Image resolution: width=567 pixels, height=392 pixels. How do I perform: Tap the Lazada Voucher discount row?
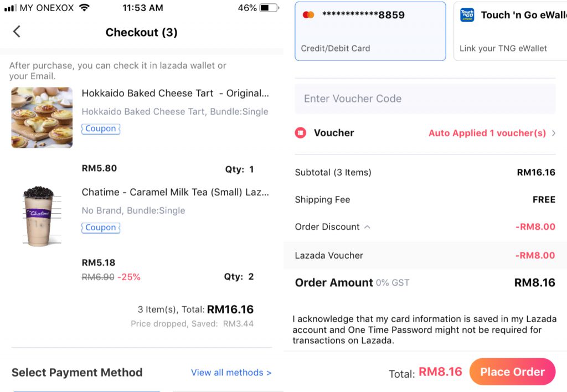pos(425,255)
